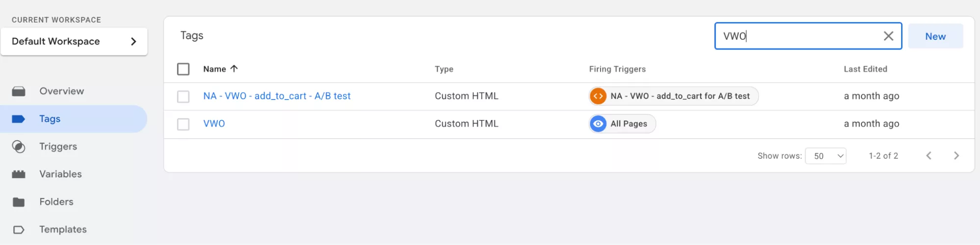The height and width of the screenshot is (245, 980).
Task: Create a tag with the New button
Action: point(935,36)
